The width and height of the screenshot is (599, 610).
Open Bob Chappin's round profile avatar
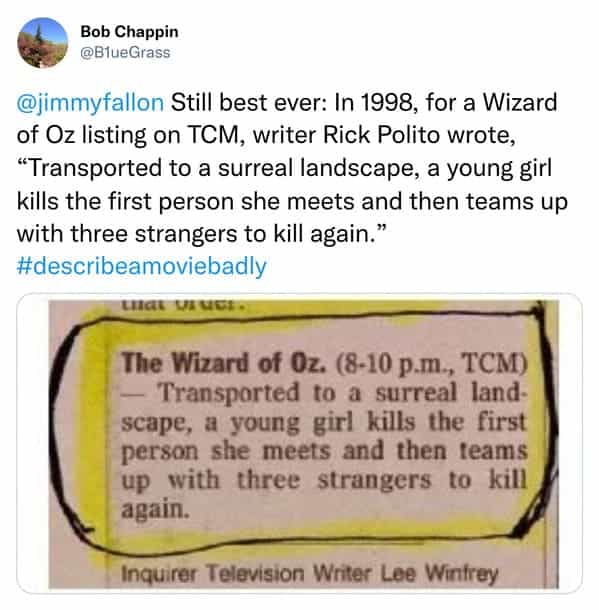42,42
